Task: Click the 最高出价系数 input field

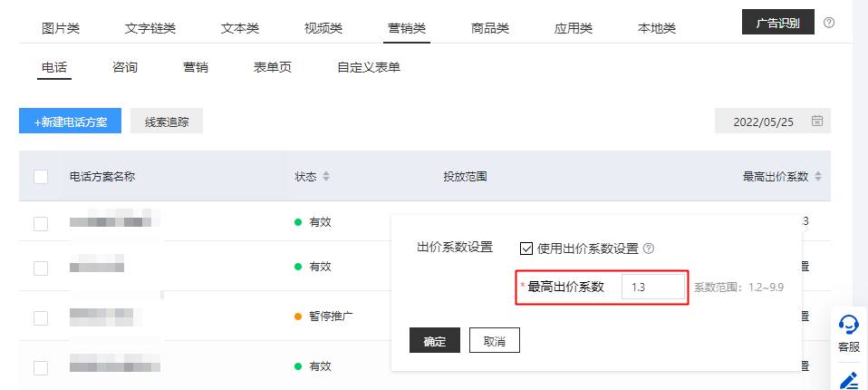Action: pyautogui.click(x=652, y=287)
